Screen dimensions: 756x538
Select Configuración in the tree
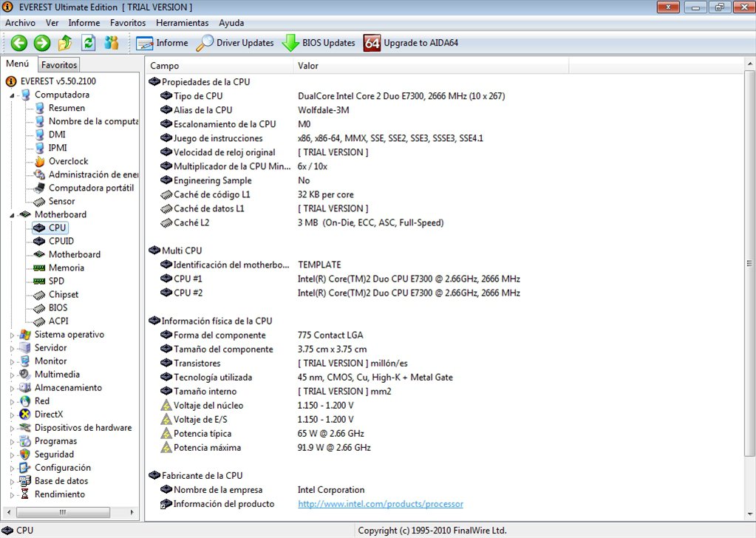tap(63, 468)
